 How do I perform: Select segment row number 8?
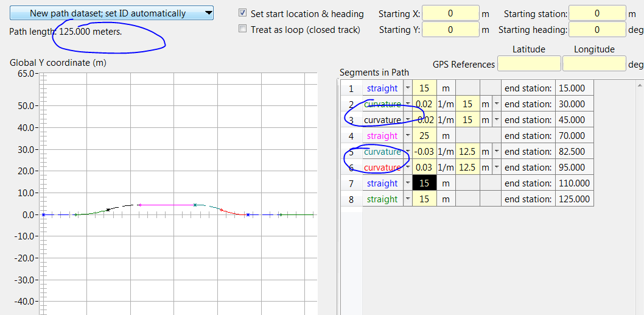pyautogui.click(x=351, y=199)
